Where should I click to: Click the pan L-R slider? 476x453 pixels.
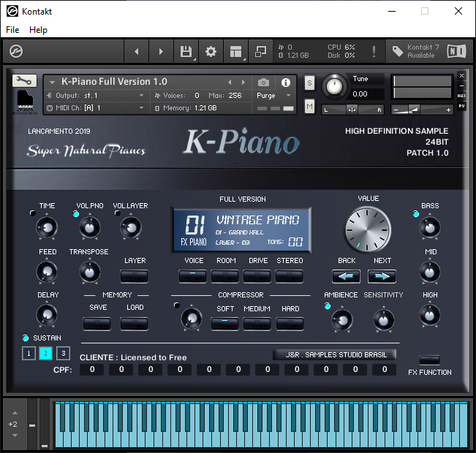[x=352, y=110]
